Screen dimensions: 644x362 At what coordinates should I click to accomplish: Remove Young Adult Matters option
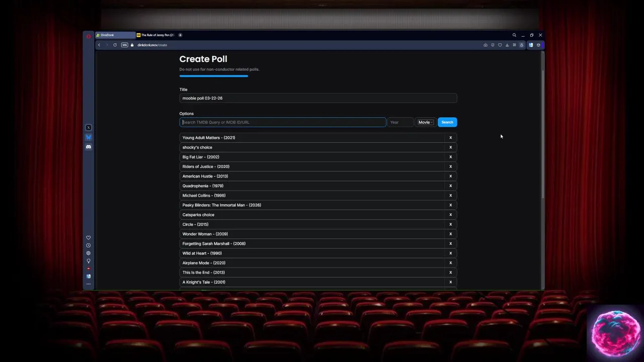tap(451, 138)
